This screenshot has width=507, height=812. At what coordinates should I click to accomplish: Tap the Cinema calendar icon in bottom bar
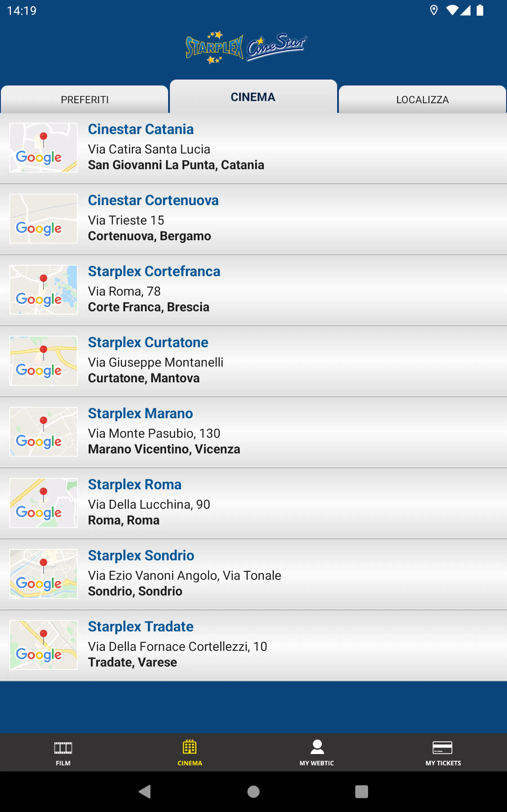(x=190, y=747)
